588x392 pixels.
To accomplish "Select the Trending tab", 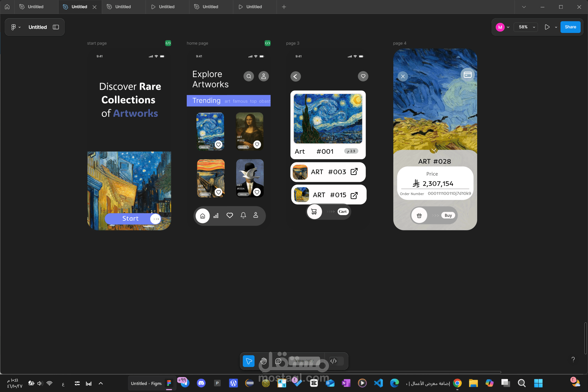I will [206, 101].
